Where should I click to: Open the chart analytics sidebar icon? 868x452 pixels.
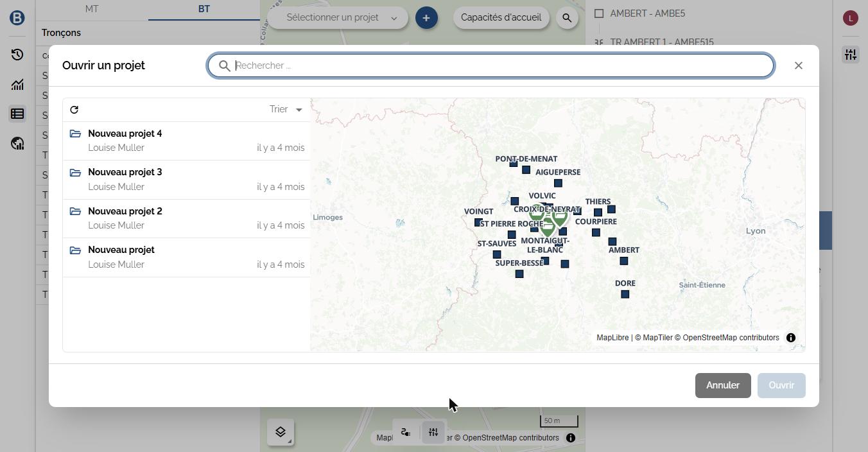tap(17, 84)
